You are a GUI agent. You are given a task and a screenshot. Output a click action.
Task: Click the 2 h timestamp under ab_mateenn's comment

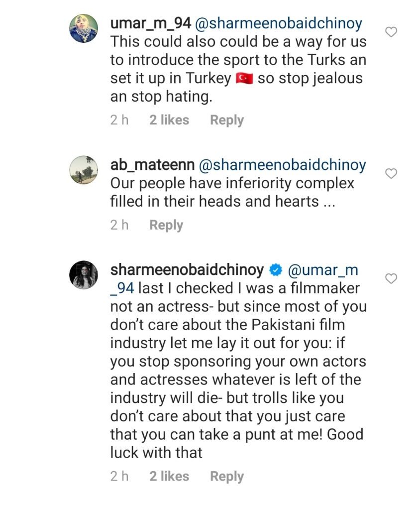(119, 225)
